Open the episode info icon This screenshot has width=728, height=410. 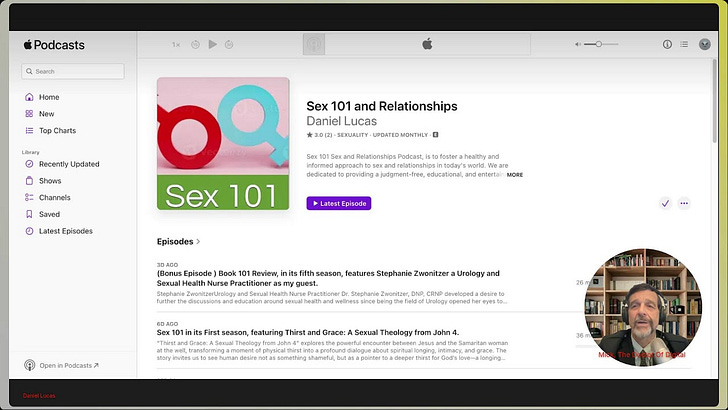point(667,44)
